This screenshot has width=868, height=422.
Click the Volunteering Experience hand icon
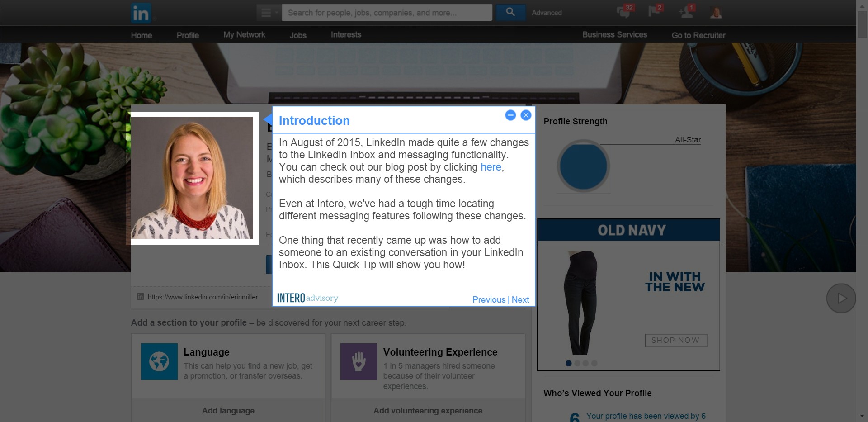359,361
